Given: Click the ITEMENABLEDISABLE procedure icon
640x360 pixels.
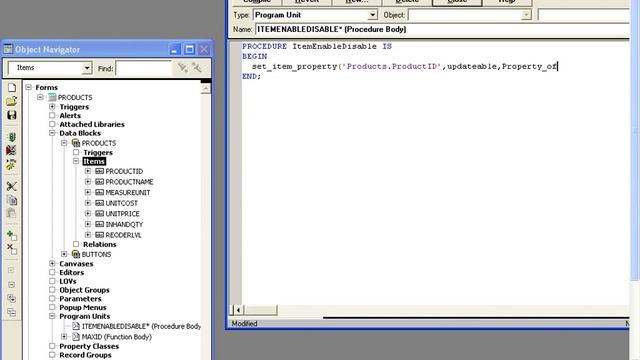Looking at the screenshot, I should coord(76,326).
